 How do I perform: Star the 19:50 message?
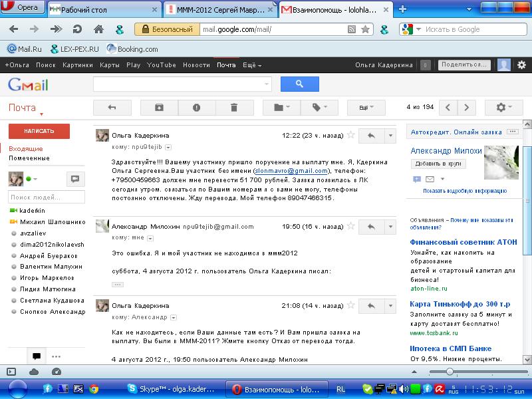(x=351, y=226)
